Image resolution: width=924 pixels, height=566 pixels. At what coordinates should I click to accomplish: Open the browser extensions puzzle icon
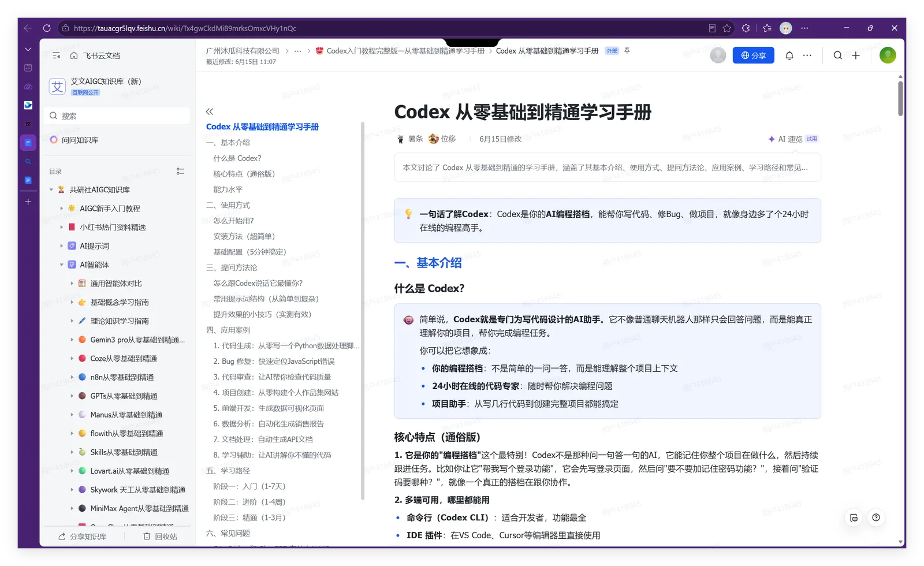pyautogui.click(x=746, y=28)
